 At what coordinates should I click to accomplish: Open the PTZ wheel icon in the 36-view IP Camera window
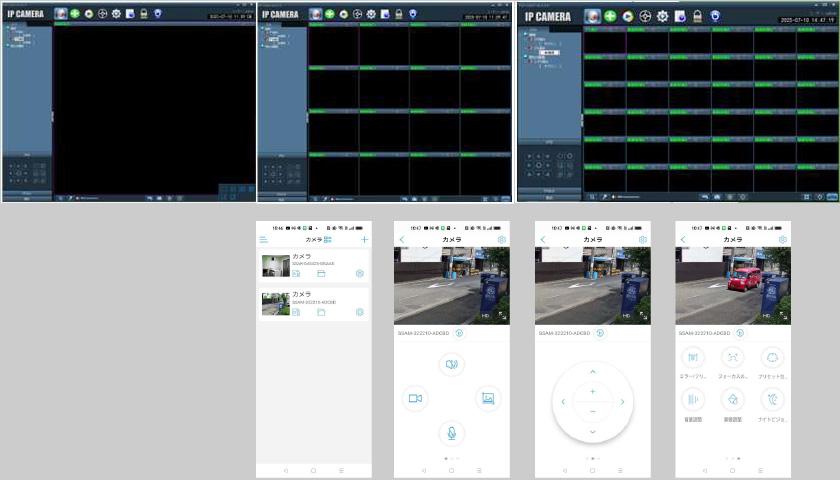click(645, 17)
